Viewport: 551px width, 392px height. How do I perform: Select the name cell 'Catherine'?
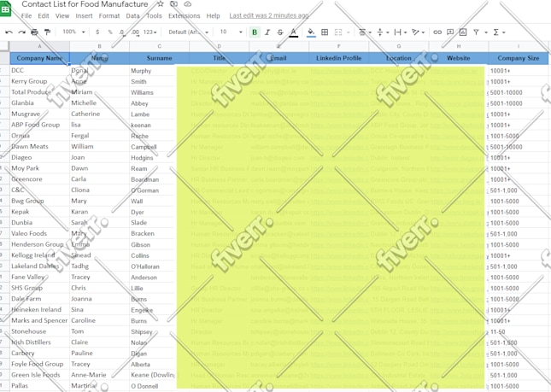click(99, 114)
